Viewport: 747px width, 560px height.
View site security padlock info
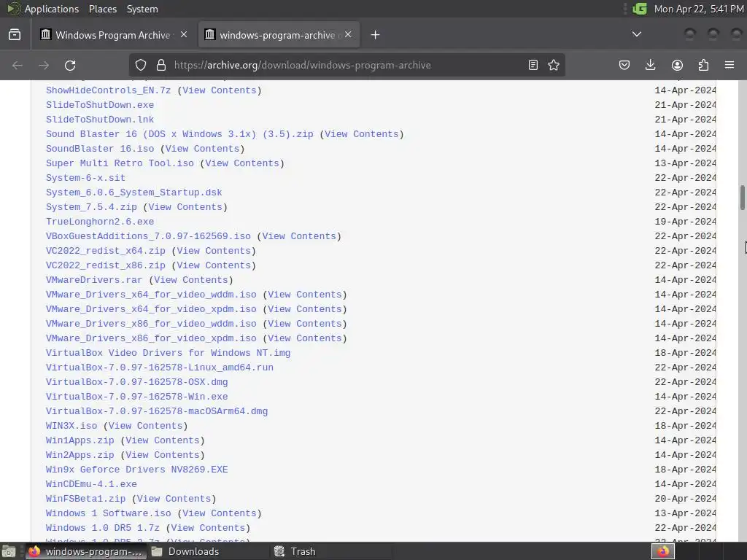tap(161, 65)
